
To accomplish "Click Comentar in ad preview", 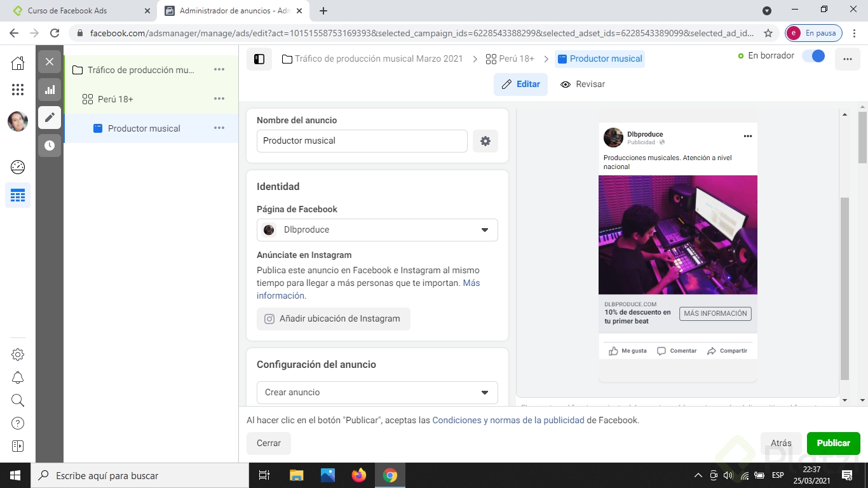I will pyautogui.click(x=677, y=351).
